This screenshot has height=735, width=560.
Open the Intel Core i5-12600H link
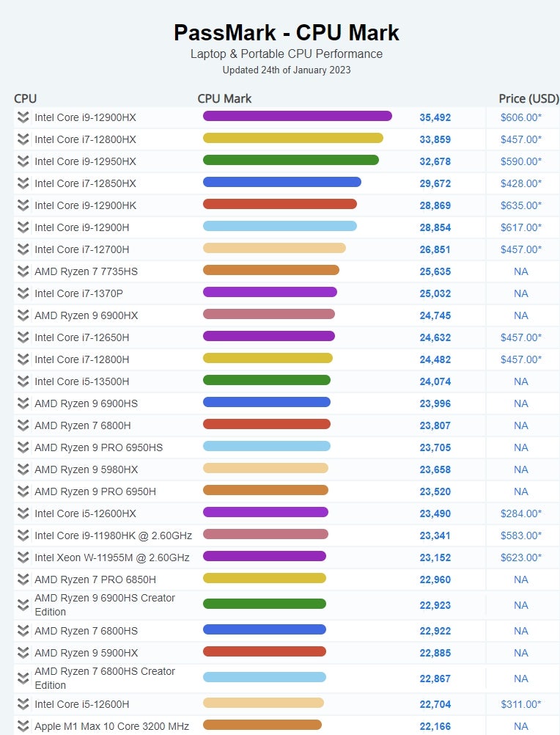click(82, 704)
